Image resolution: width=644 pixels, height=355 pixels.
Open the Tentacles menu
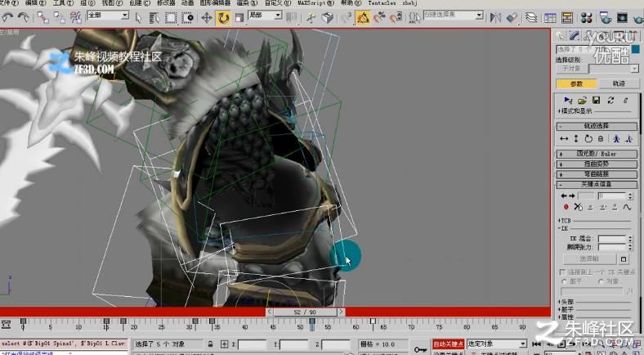382,3
